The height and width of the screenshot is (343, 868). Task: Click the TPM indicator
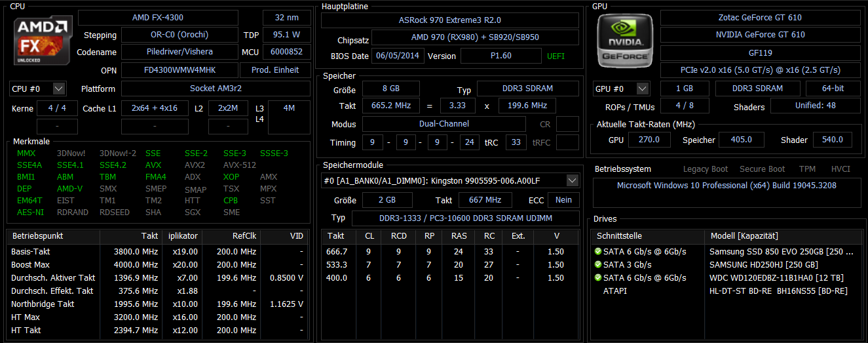click(807, 169)
